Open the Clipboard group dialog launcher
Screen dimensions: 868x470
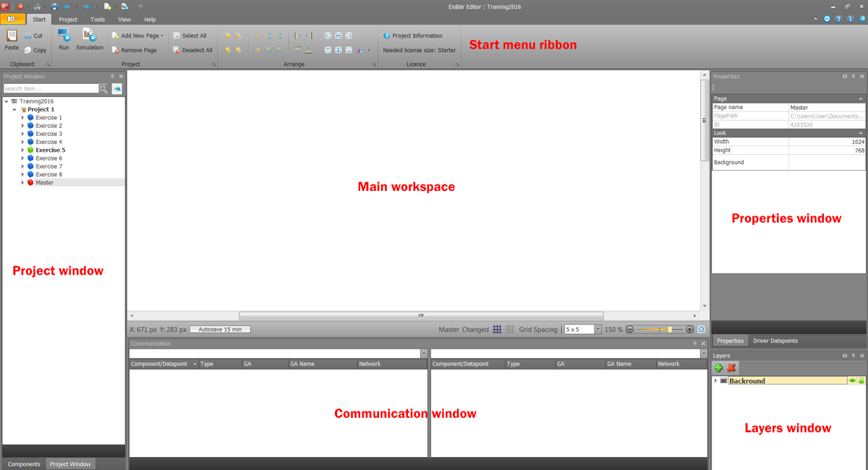(x=48, y=64)
